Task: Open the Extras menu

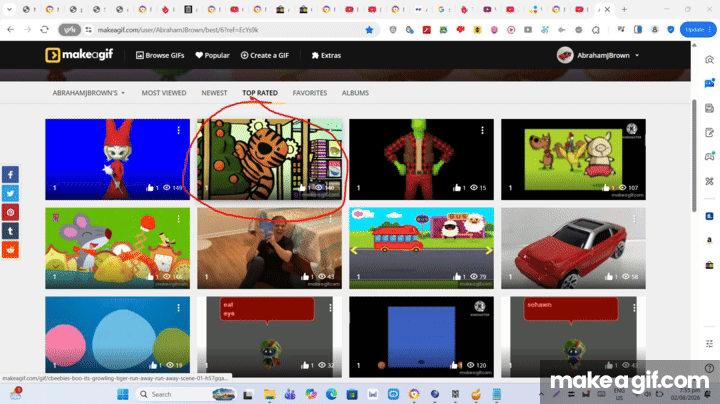Action: [326, 55]
